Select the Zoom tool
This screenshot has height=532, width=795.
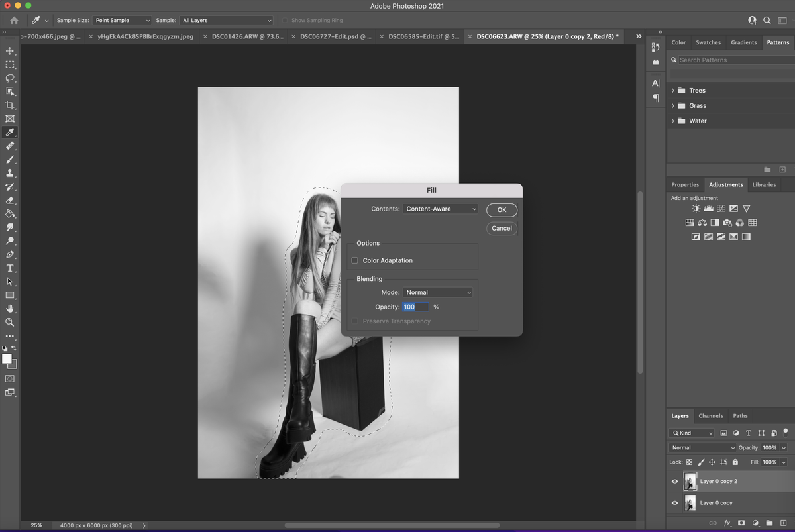(x=9, y=322)
